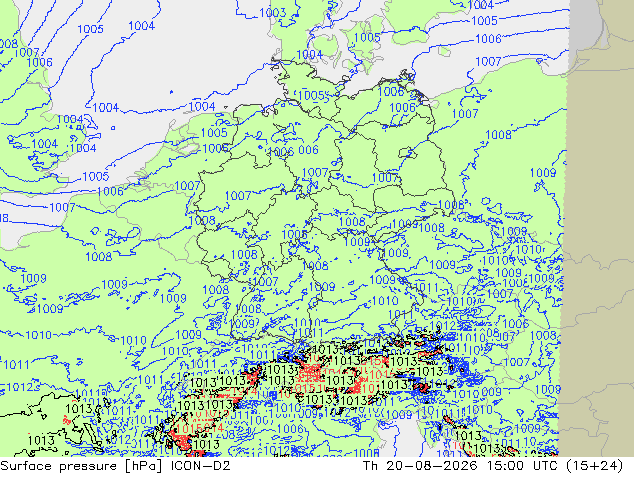Click the 'Th 20-08-2026 15:00 UTC (15+24)' timestamp
This screenshot has width=634, height=490.
tap(493, 466)
